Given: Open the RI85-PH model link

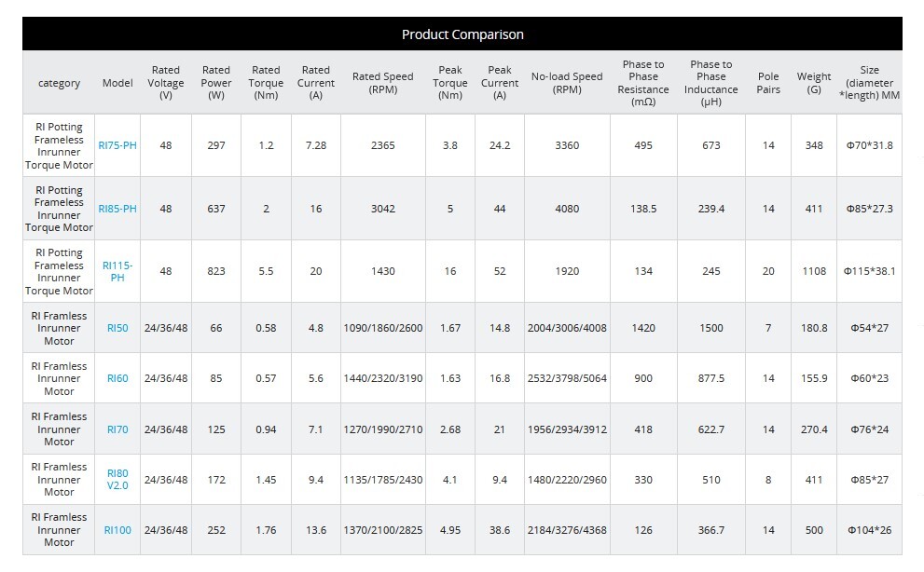Looking at the screenshot, I should [x=117, y=209].
